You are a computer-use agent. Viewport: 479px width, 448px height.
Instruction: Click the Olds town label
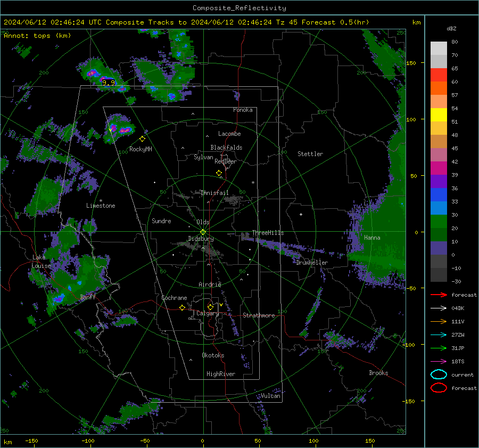point(203,222)
